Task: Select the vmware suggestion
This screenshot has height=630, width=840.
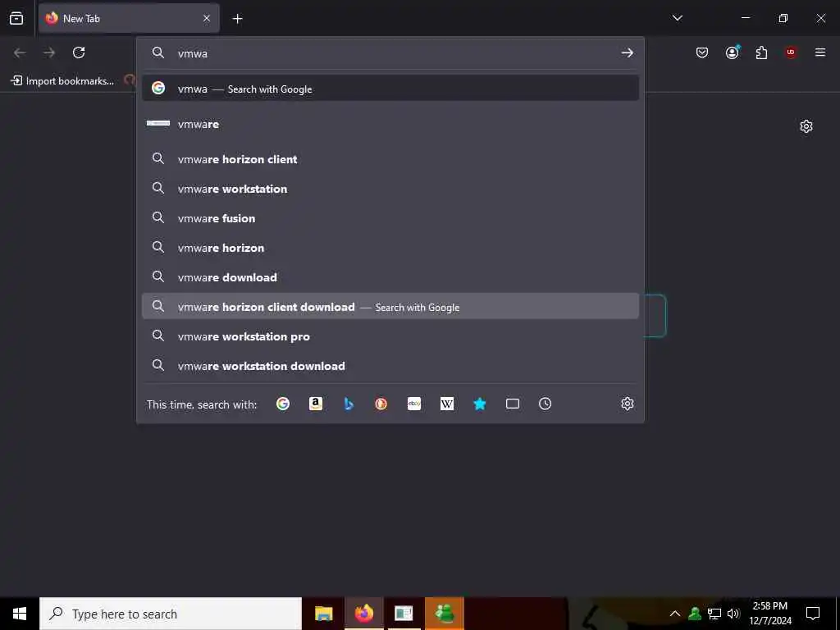Action: coord(390,124)
